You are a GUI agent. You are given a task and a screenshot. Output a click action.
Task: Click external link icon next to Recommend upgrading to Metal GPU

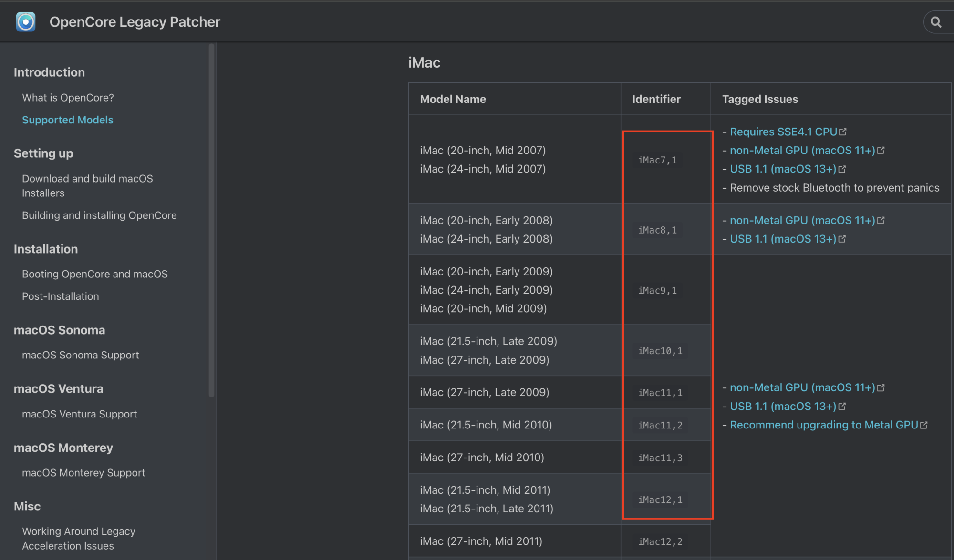click(924, 425)
